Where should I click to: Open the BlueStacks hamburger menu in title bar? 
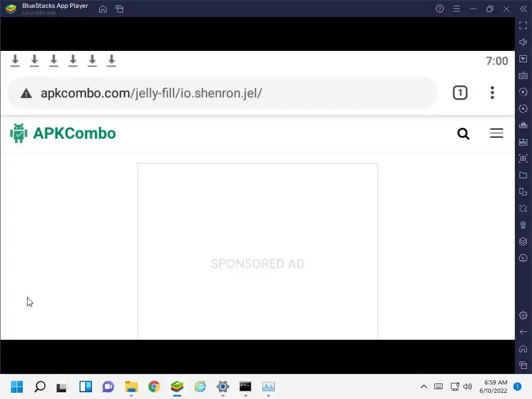pyautogui.click(x=457, y=9)
